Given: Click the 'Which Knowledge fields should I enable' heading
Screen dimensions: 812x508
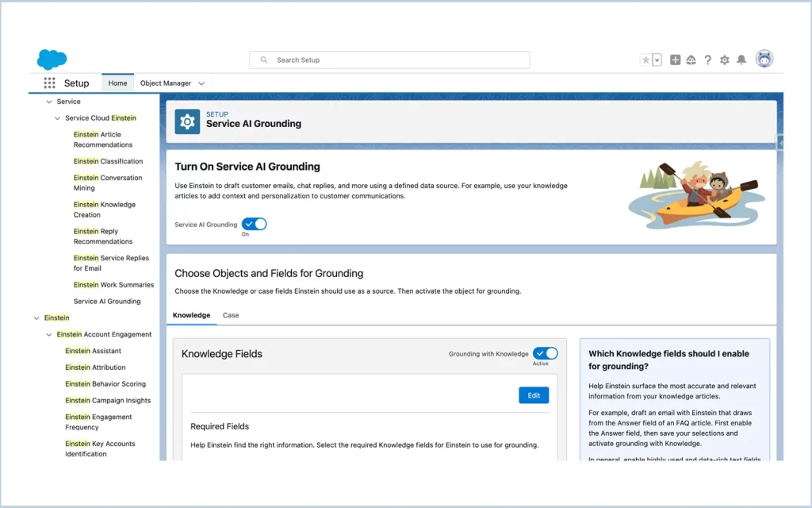Looking at the screenshot, I should click(669, 360).
